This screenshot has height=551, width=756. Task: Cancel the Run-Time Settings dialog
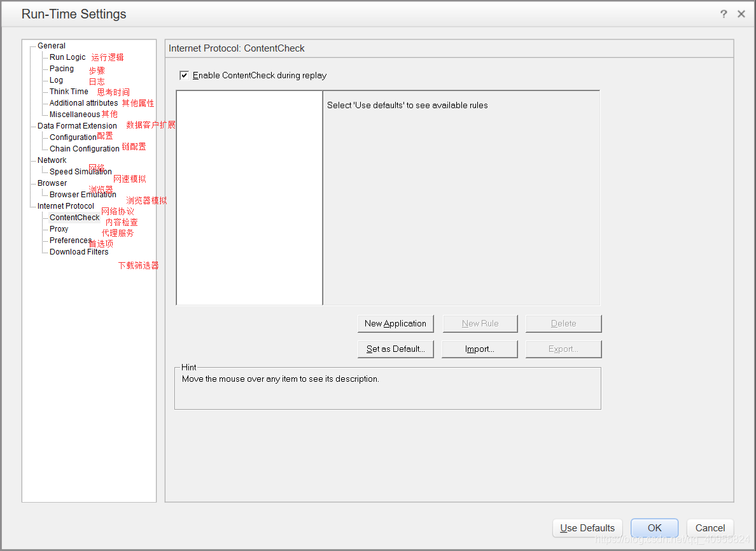coord(710,528)
